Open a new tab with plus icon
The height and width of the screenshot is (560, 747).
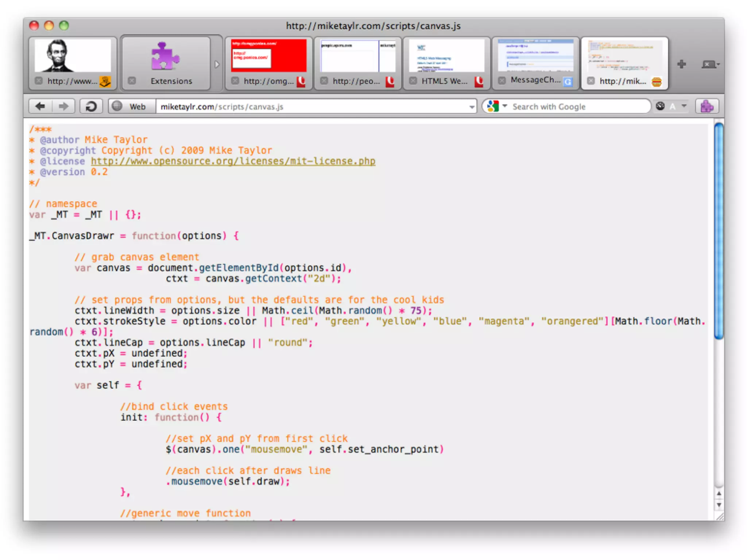coord(681,64)
